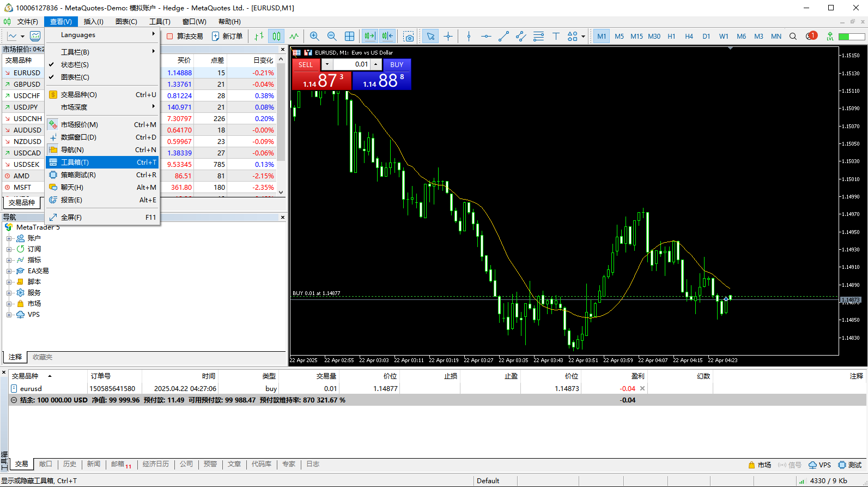Click the red SELL button

tap(306, 64)
